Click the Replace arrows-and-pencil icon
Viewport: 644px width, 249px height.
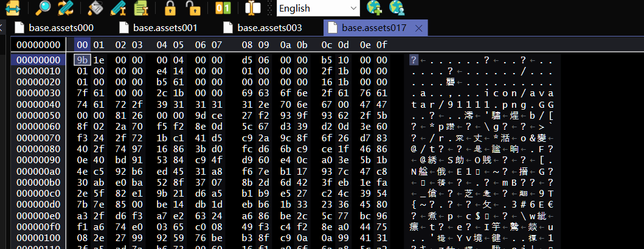[x=65, y=8]
